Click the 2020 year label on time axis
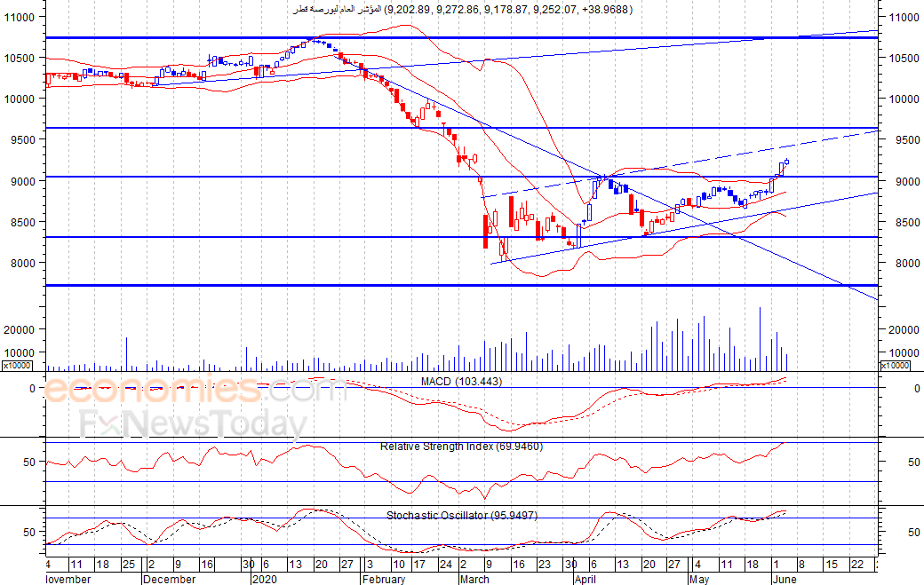 pyautogui.click(x=264, y=579)
